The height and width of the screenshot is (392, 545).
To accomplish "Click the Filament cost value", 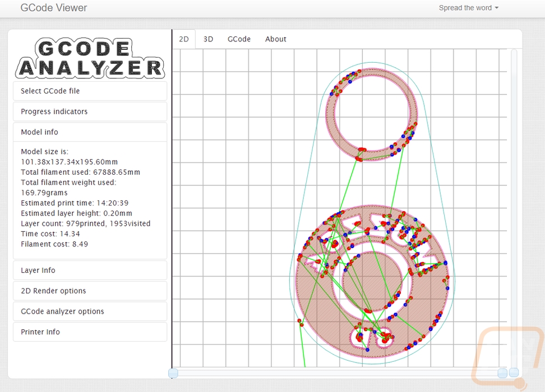I will tap(80, 244).
